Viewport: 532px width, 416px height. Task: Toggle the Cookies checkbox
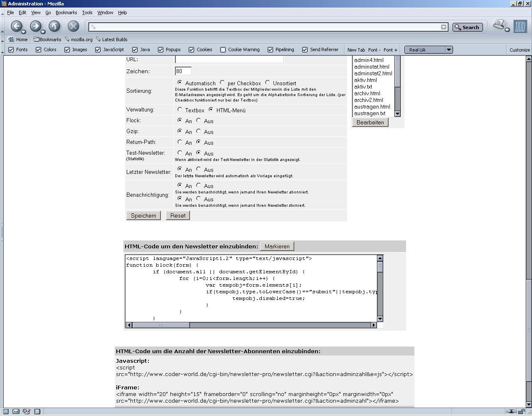[192, 50]
